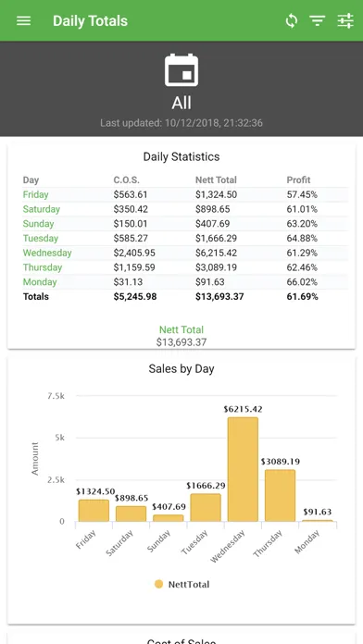Toggle the NettTotal legend marker
The height and width of the screenshot is (644, 363).
tap(159, 584)
